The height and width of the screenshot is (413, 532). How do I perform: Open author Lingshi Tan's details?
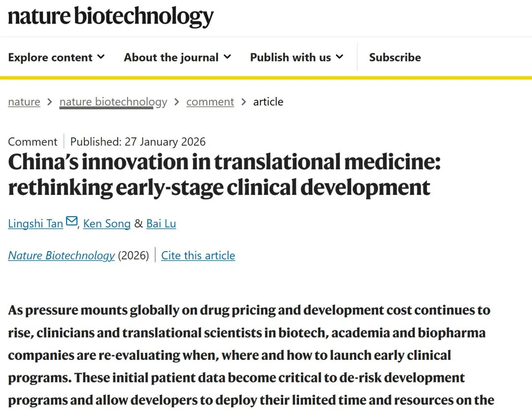coord(35,223)
